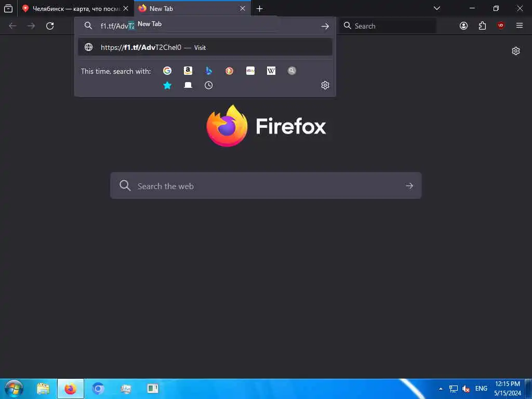This screenshot has width=532, height=399.
Task: Open search settings gear in the URL dropdown
Action: [325, 85]
